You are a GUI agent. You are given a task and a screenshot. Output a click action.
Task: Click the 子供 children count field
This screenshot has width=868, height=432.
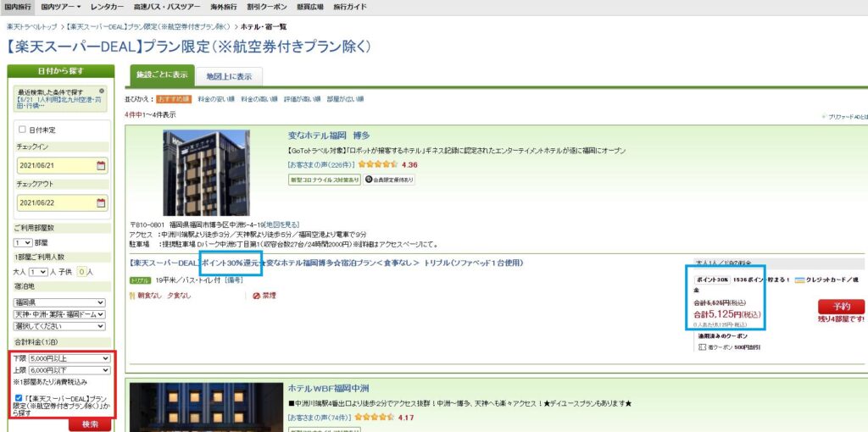[81, 272]
